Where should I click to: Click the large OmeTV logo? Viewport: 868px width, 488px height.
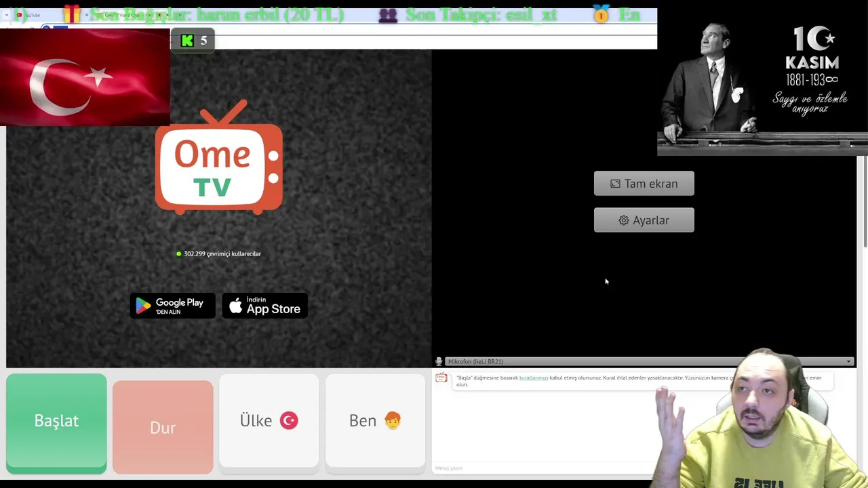tap(218, 157)
